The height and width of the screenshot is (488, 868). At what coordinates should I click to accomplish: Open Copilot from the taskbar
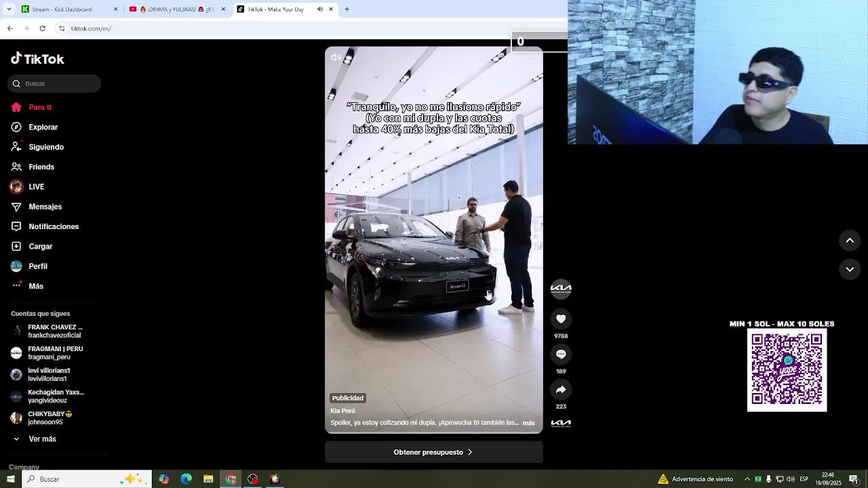tap(164, 479)
